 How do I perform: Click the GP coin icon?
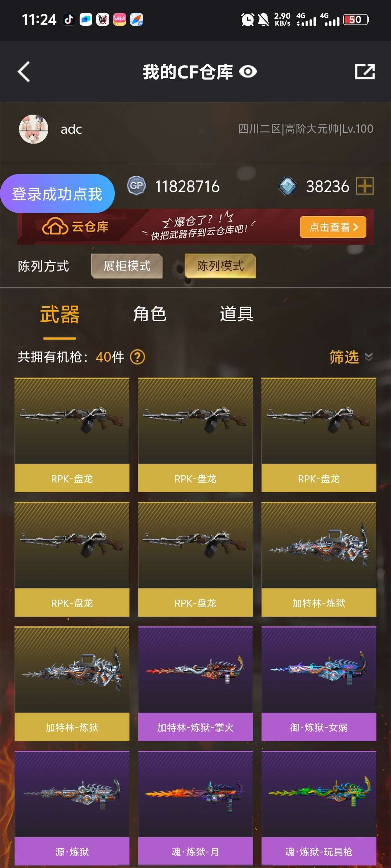(x=136, y=186)
